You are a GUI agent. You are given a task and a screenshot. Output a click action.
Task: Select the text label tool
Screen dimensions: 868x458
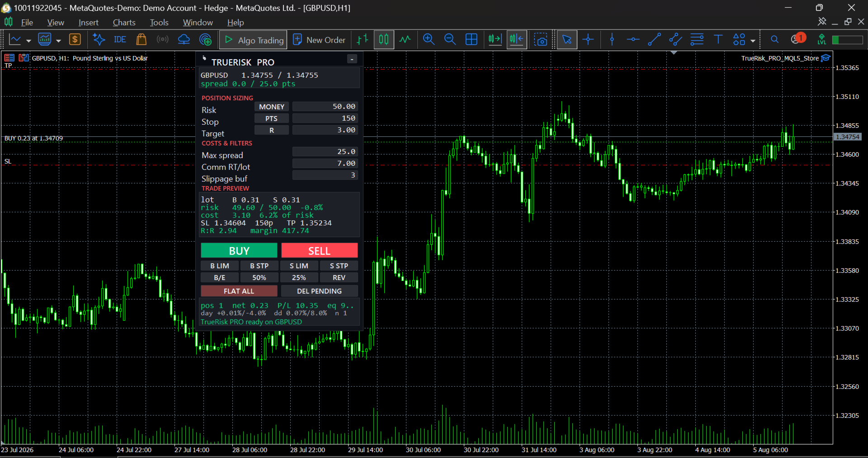[x=718, y=40]
